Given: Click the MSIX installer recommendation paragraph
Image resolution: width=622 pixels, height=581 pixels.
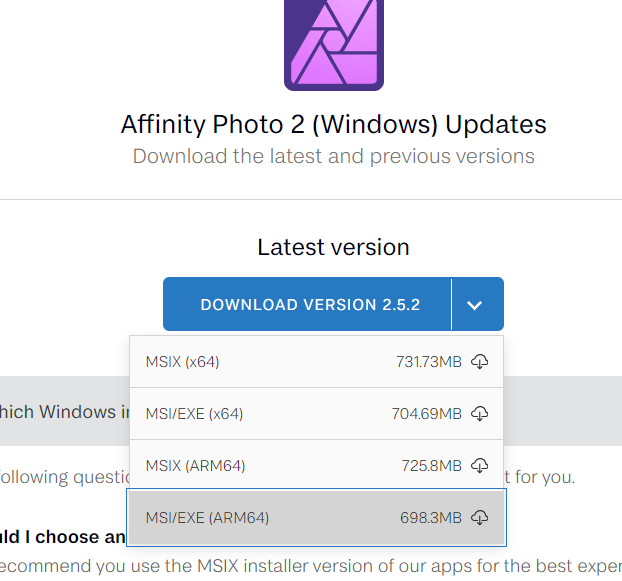Looking at the screenshot, I should [311, 566].
